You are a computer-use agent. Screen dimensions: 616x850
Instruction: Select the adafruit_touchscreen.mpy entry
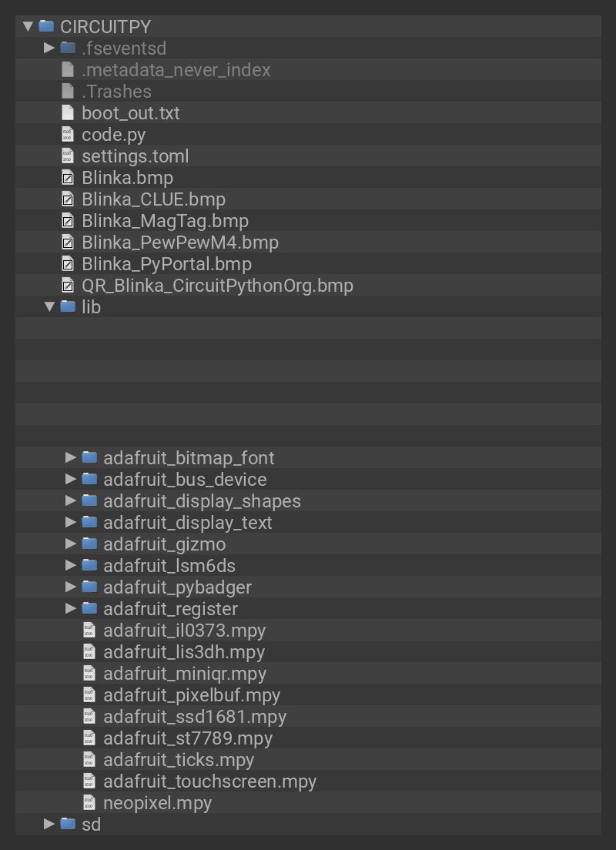[209, 781]
